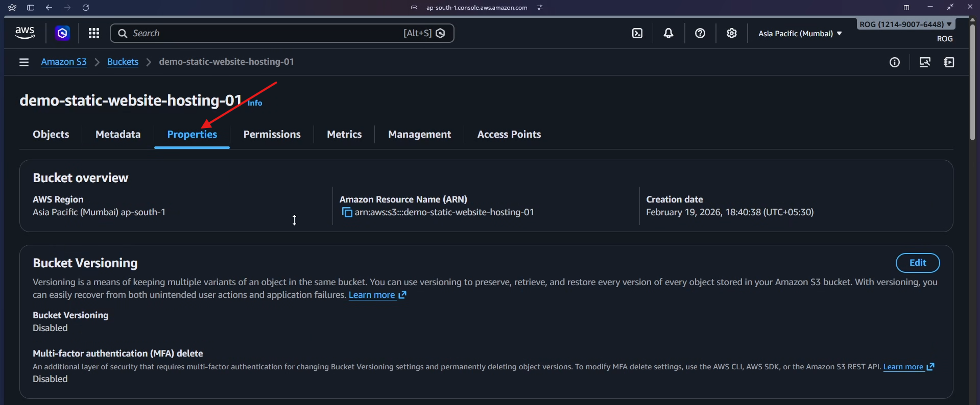This screenshot has height=405, width=980.
Task: Click the AWS logo home icon
Action: click(25, 33)
